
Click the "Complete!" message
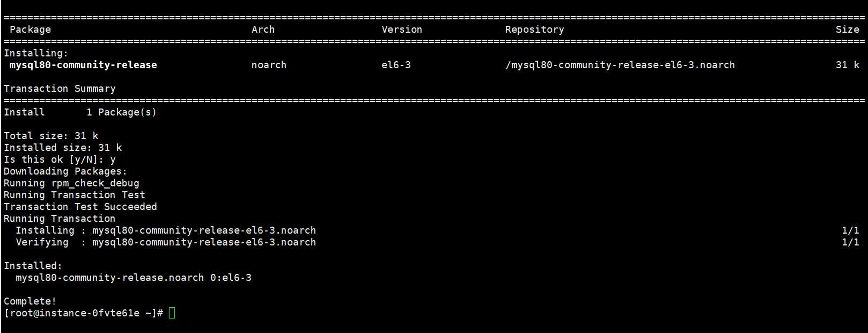[30, 301]
